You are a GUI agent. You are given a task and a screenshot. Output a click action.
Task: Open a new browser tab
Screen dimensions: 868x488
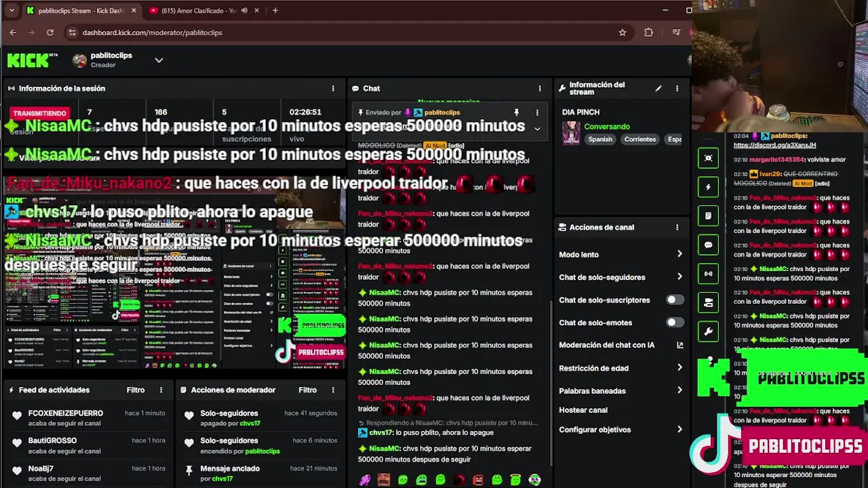tap(275, 11)
